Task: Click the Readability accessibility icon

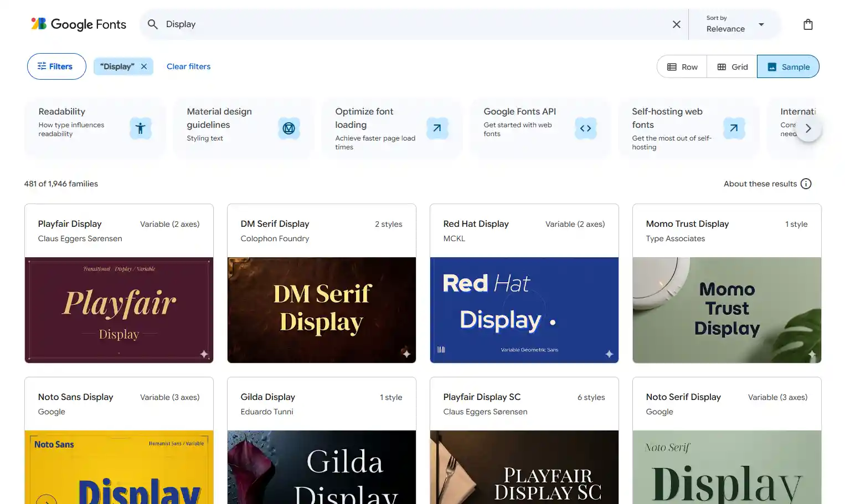Action: 141,128
